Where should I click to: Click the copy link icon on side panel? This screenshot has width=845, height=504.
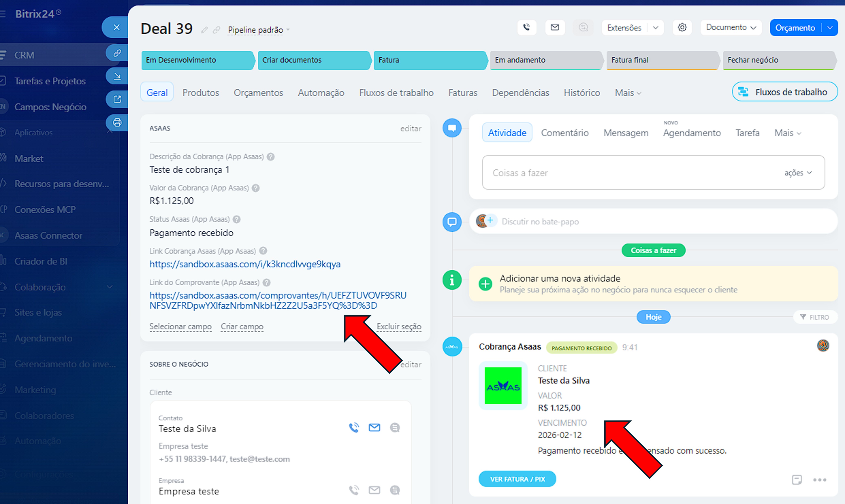click(117, 53)
